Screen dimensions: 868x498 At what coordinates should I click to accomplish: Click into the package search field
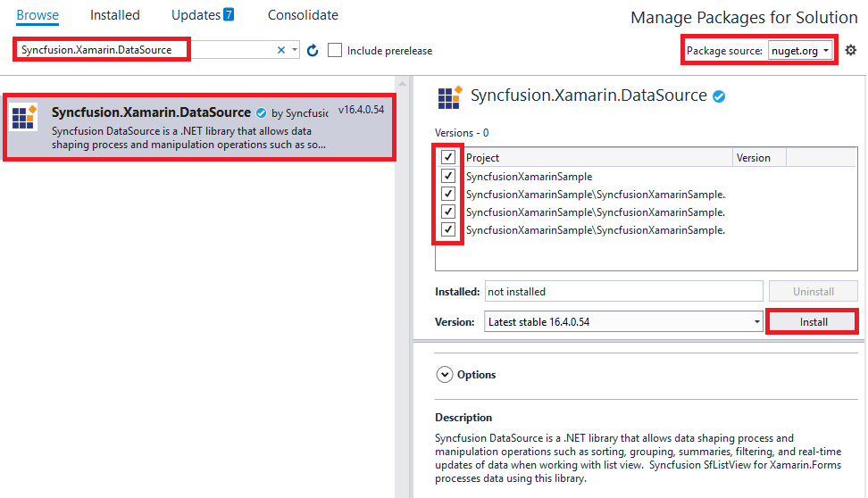143,50
